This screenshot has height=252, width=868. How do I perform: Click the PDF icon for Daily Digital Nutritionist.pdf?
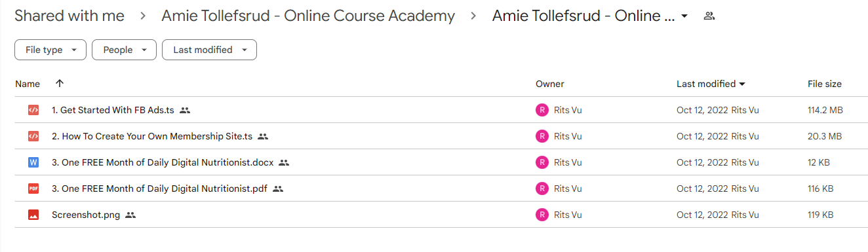pyautogui.click(x=33, y=189)
